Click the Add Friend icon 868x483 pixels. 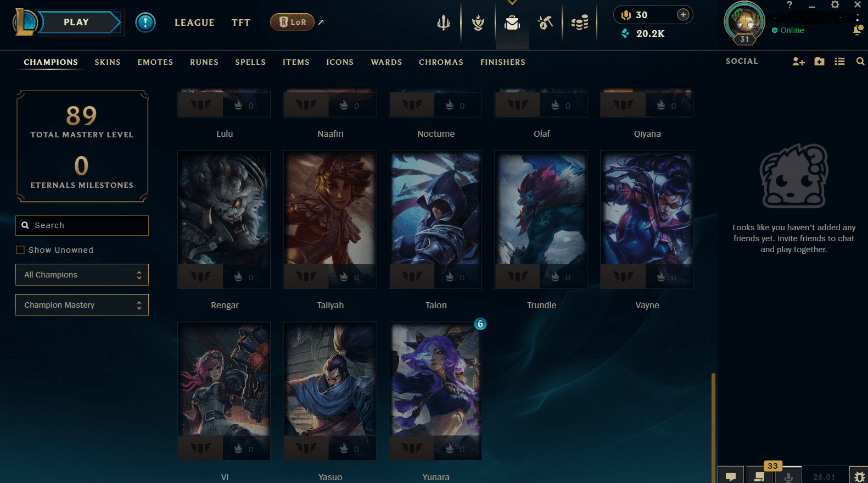(798, 62)
